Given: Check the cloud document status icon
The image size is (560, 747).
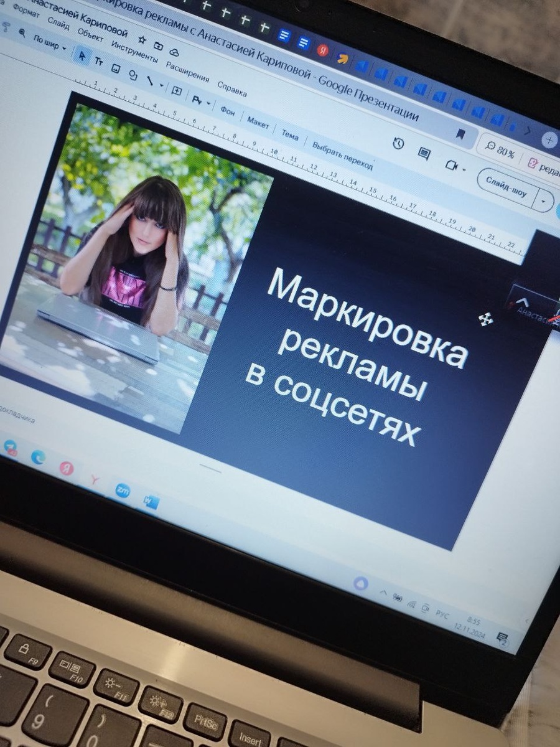Looking at the screenshot, I should coord(174,52).
